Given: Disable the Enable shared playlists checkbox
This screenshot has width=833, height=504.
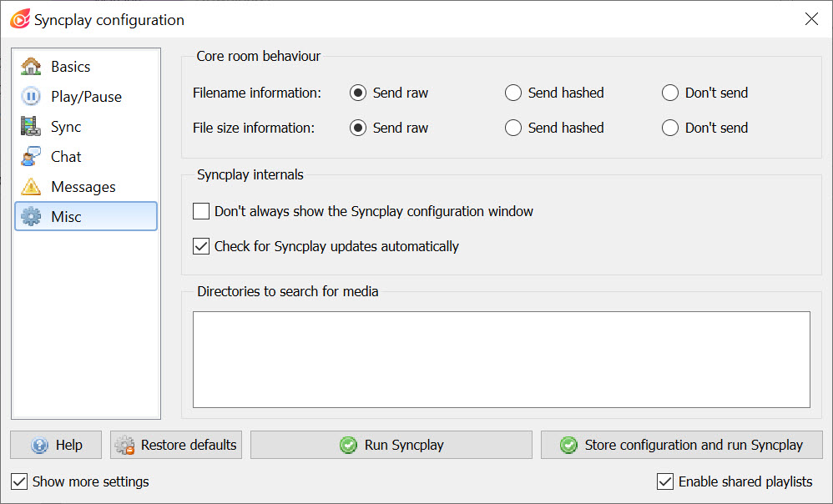Looking at the screenshot, I should click(665, 481).
